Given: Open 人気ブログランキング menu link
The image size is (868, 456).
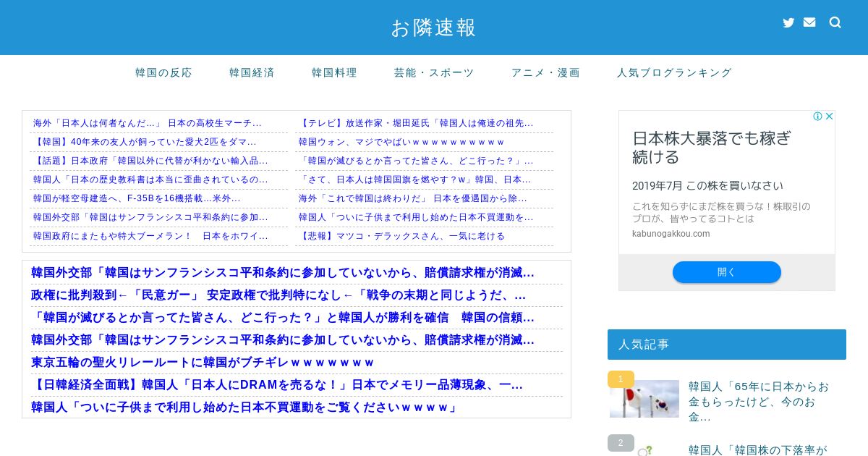Looking at the screenshot, I should pos(674,72).
